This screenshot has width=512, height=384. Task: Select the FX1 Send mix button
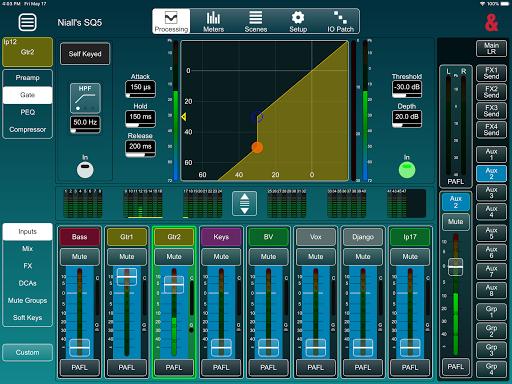click(x=491, y=73)
